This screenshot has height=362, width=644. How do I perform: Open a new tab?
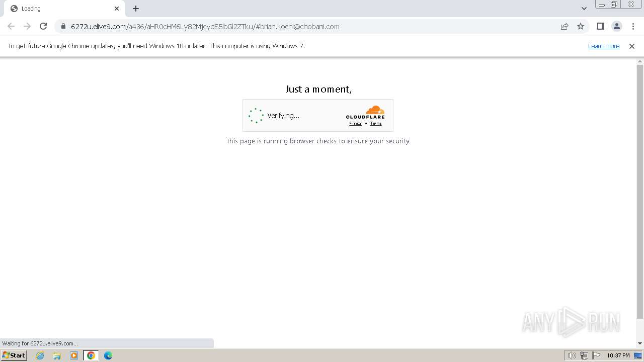pyautogui.click(x=136, y=9)
